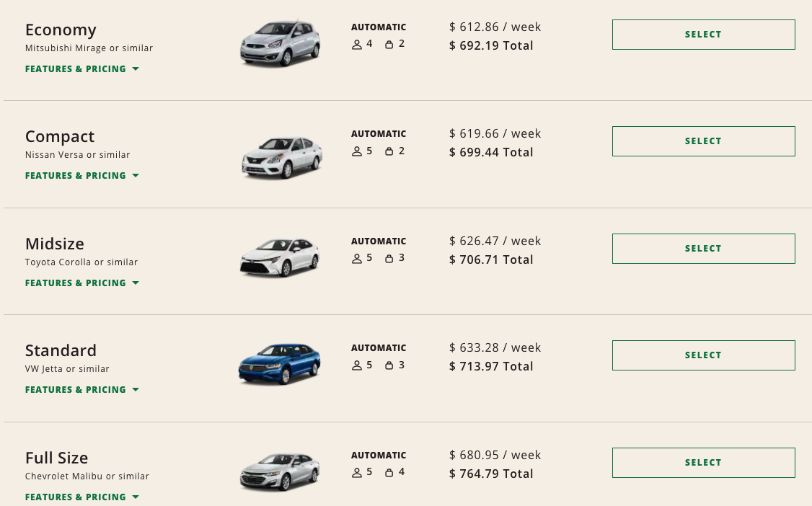Click the Economy luggage bag icon

click(x=389, y=44)
